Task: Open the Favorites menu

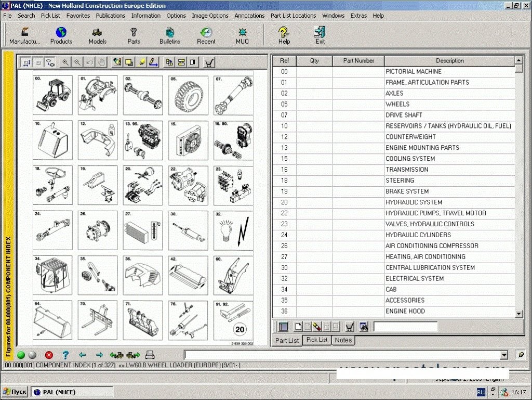Action: point(78,16)
